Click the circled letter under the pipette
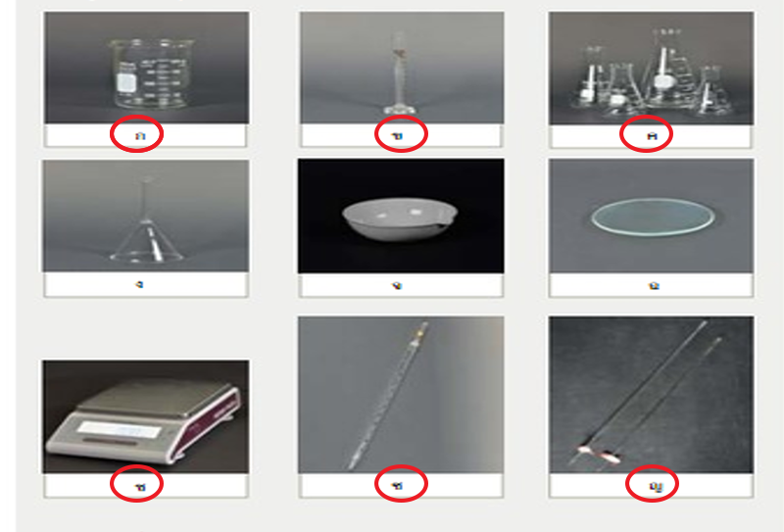784x532 pixels. click(x=398, y=485)
